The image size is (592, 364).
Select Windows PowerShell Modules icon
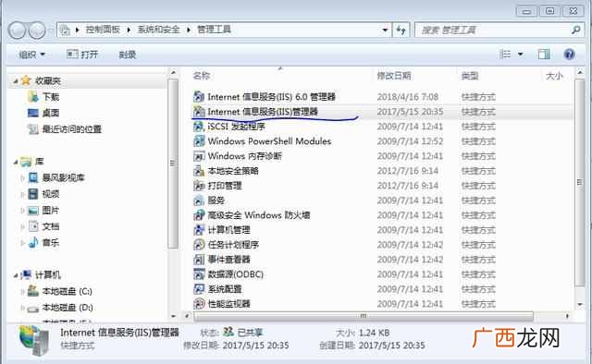coord(199,141)
